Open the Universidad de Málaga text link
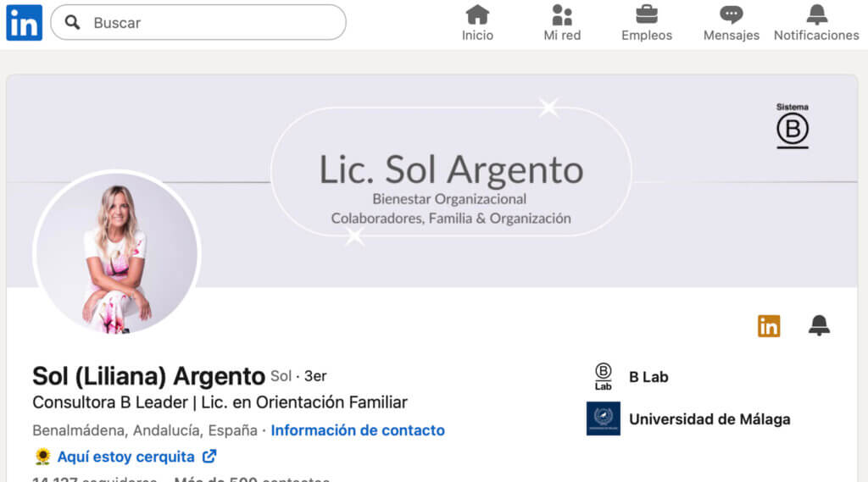Screen dimensions: 868x482 [709, 419]
